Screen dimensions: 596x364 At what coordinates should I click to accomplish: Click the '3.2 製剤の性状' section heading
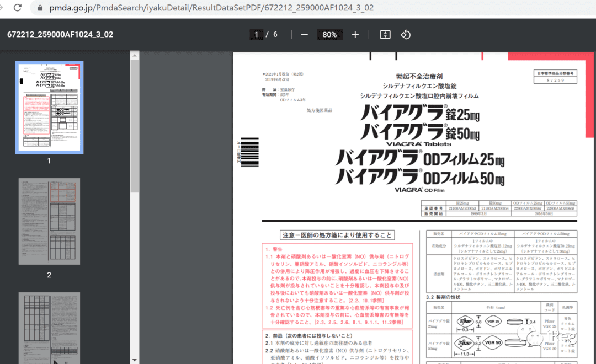coord(443,297)
